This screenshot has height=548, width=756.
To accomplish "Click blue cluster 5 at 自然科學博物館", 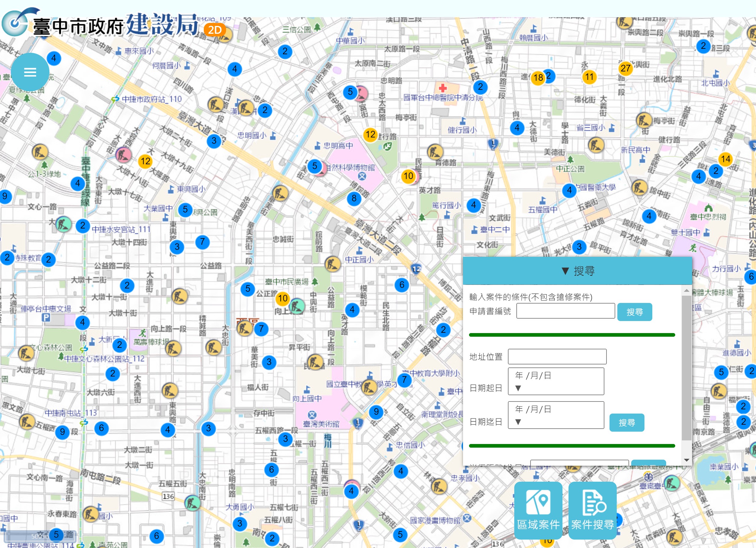I will 315,166.
